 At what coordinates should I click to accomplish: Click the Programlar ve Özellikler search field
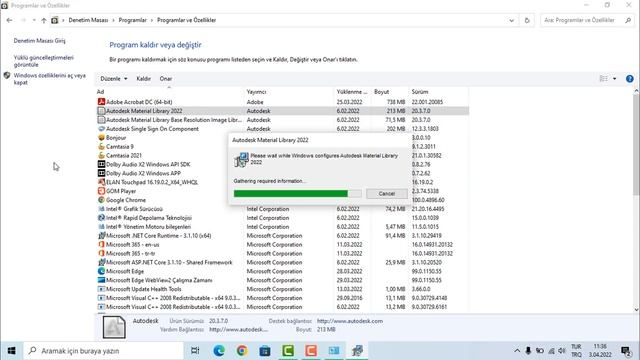(588, 20)
